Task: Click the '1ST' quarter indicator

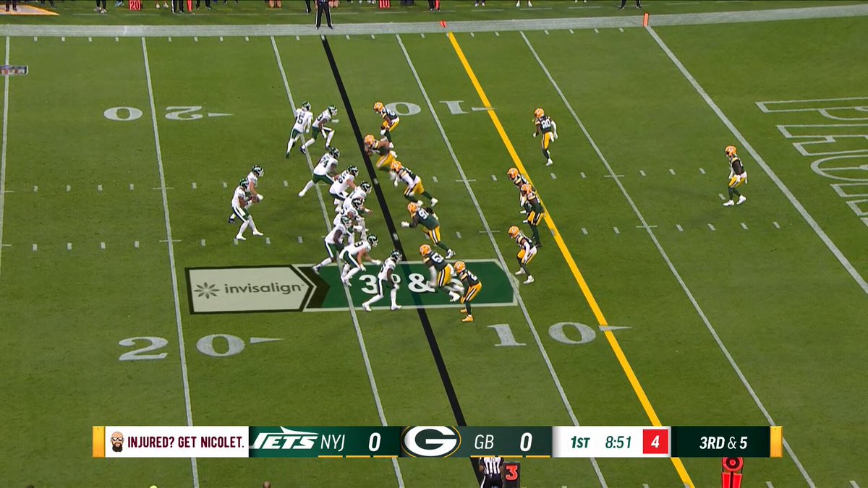Action: [579, 442]
